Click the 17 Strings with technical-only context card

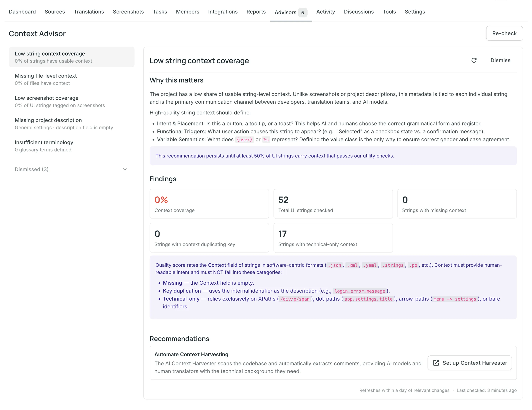coord(333,238)
